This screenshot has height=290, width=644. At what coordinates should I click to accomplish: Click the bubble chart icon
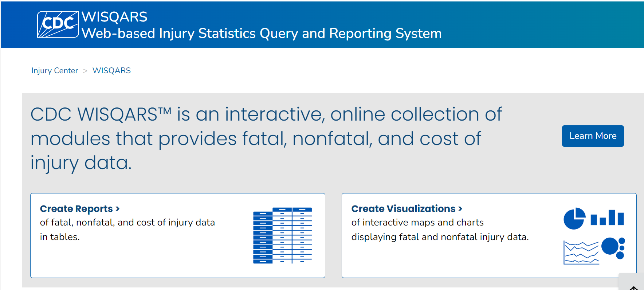613,248
